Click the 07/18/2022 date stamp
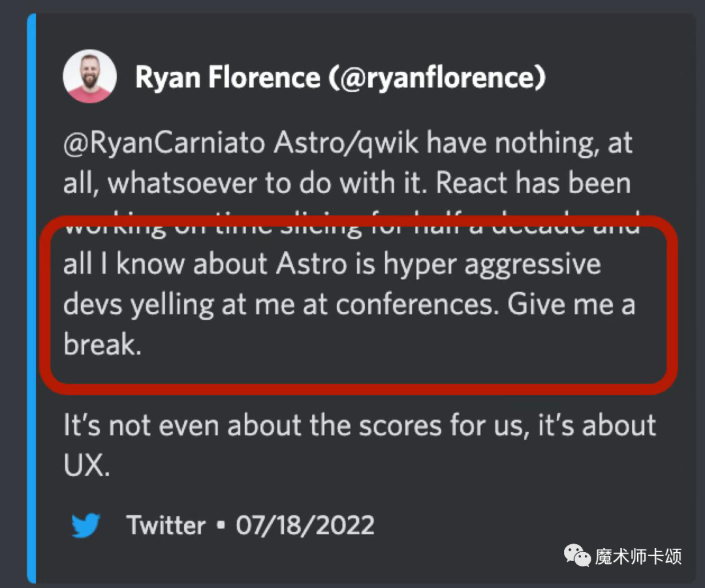This screenshot has height=588, width=705. point(305,525)
